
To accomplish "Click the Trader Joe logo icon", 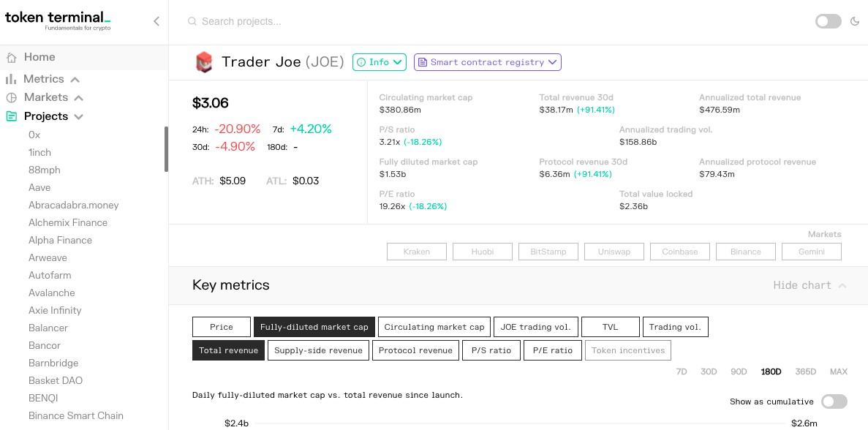I will point(204,62).
